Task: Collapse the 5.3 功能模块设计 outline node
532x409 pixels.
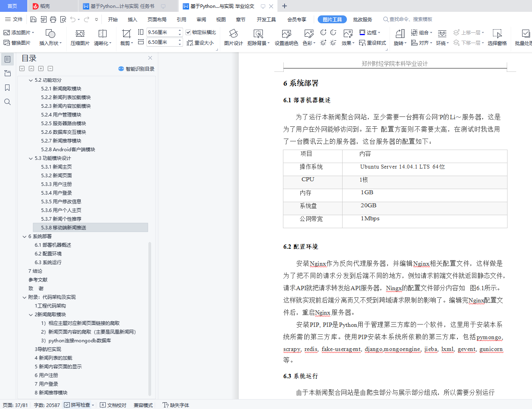Action: [x=31, y=158]
